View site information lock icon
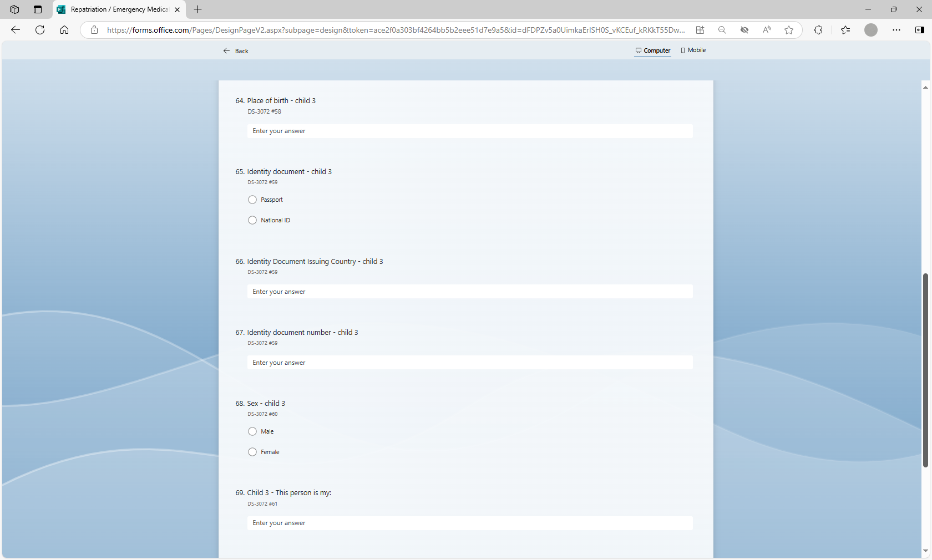 (94, 30)
